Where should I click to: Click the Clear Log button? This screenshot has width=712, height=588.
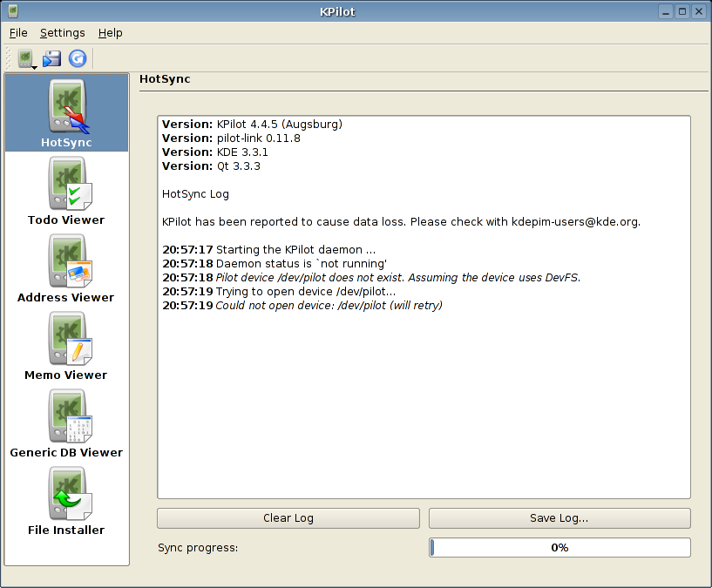[288, 518]
